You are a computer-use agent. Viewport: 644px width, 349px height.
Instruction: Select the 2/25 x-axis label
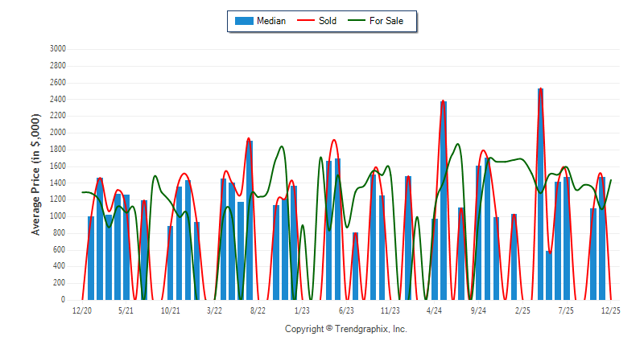tap(522, 310)
